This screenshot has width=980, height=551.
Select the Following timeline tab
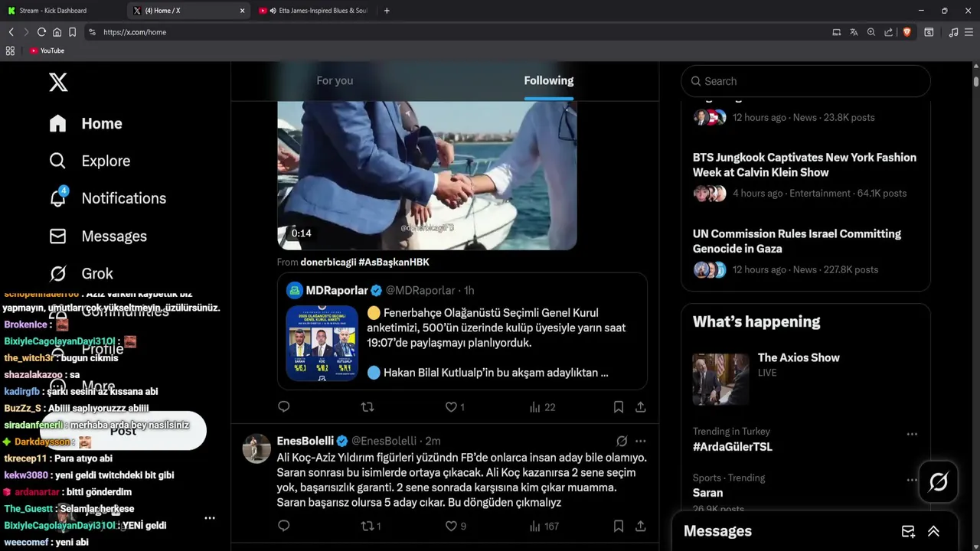549,80
